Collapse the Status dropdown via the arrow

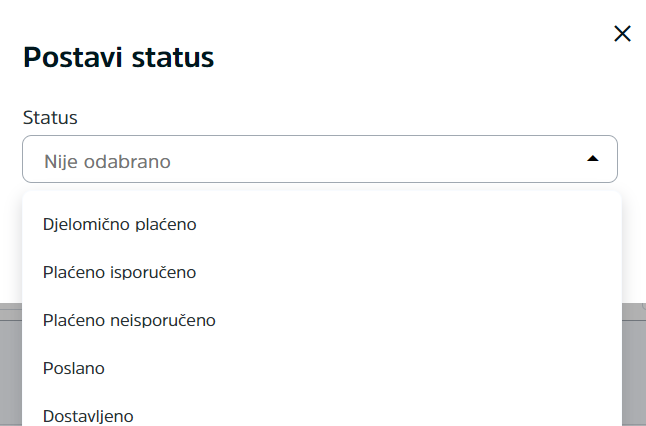(x=592, y=159)
